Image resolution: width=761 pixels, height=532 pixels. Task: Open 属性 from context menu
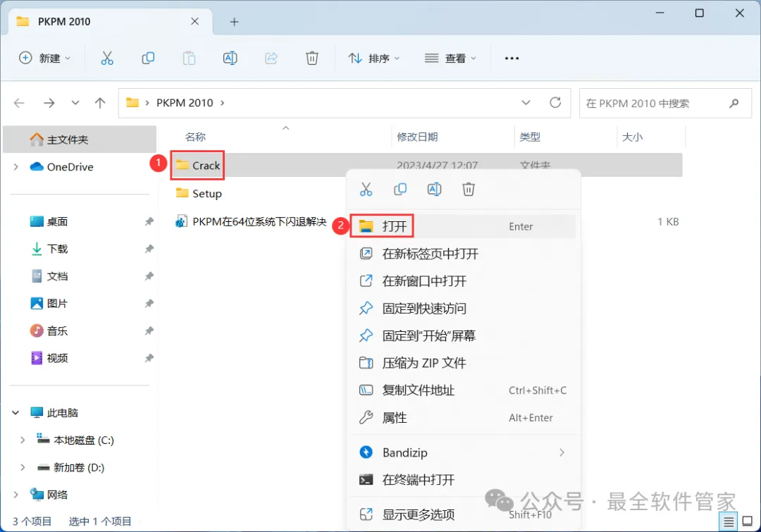[x=463, y=418]
